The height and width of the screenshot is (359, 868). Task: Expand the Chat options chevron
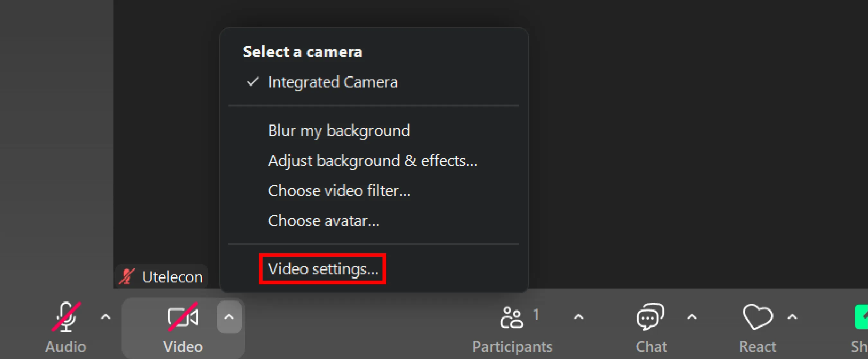692,317
